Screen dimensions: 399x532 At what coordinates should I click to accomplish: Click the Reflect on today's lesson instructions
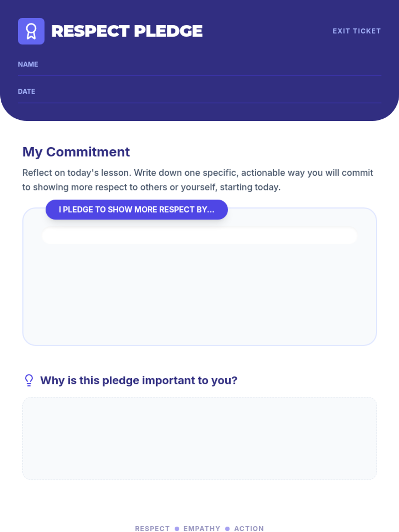pos(198,180)
